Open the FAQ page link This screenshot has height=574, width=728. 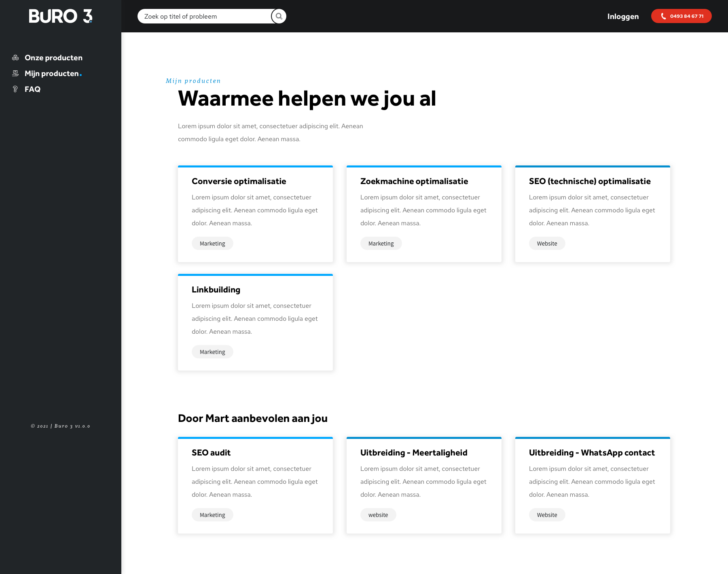point(32,89)
